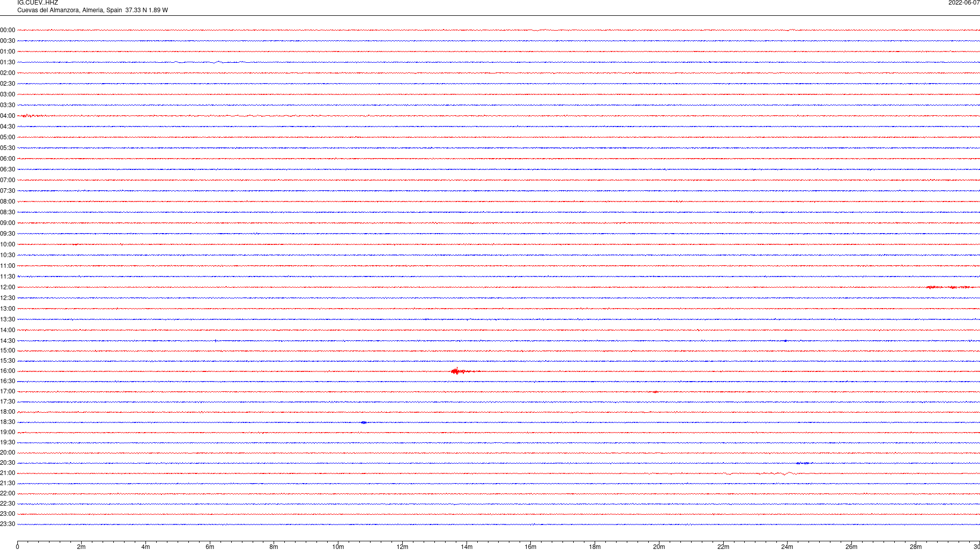
Task: Select the 00:30 time row label
Action: click(8, 41)
